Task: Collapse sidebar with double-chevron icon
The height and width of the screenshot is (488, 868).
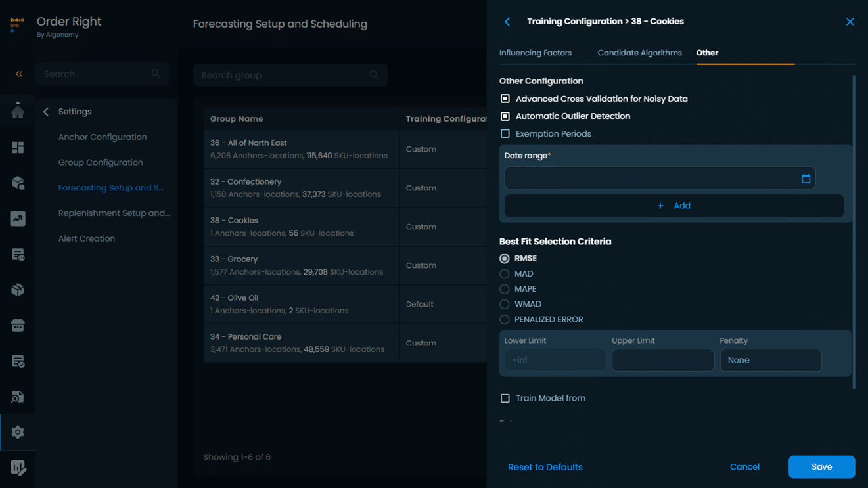Action: click(19, 74)
